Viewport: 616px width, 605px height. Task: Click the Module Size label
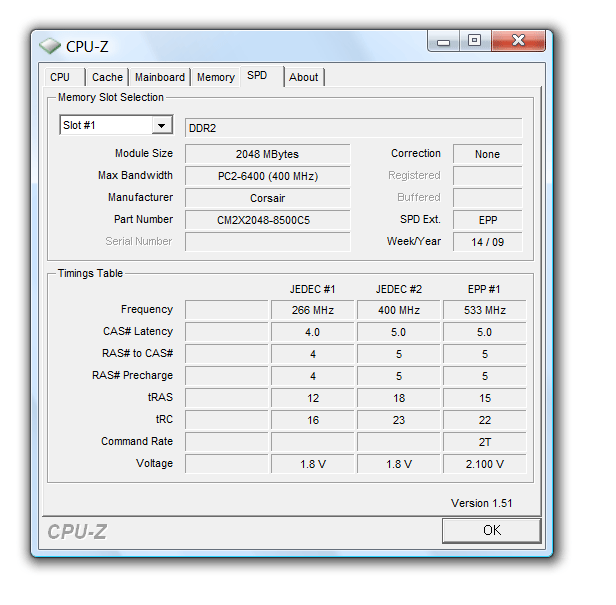144,153
